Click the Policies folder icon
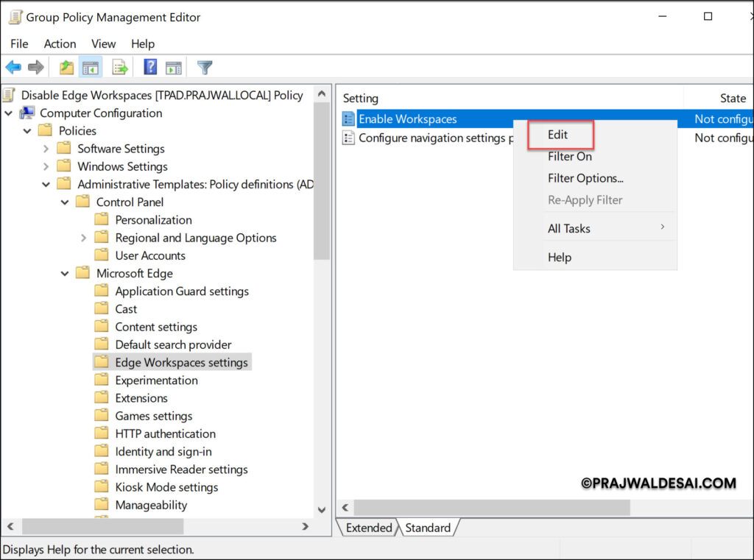This screenshot has height=560, width=754. 45,130
